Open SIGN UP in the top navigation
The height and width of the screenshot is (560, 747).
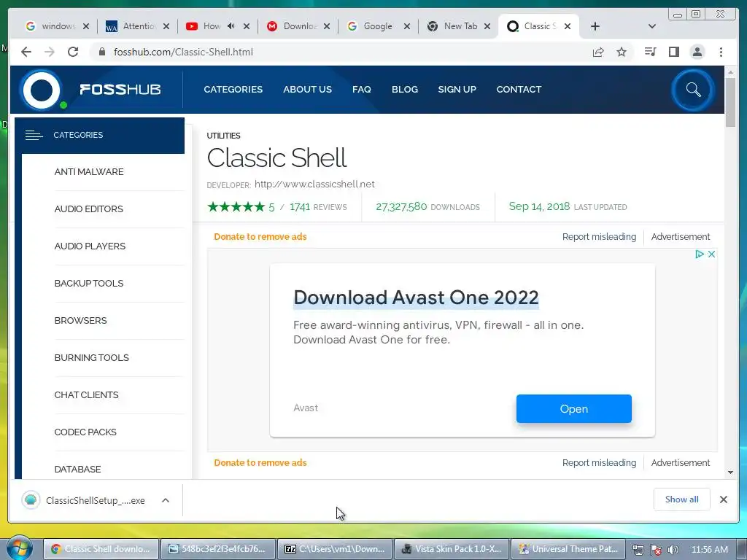point(457,90)
